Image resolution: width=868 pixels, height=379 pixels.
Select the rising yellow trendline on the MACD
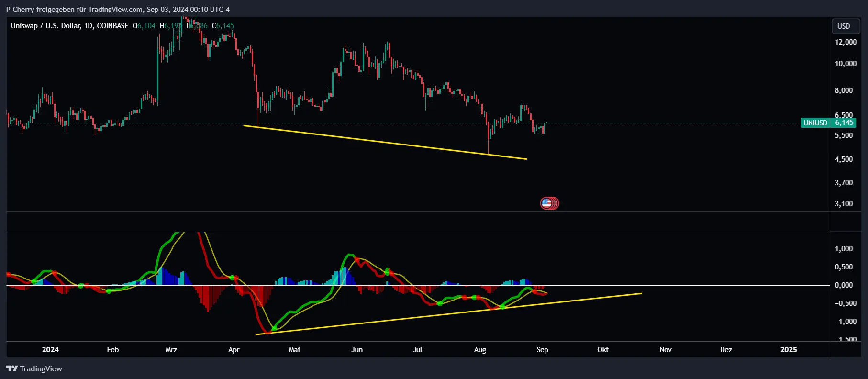click(448, 314)
